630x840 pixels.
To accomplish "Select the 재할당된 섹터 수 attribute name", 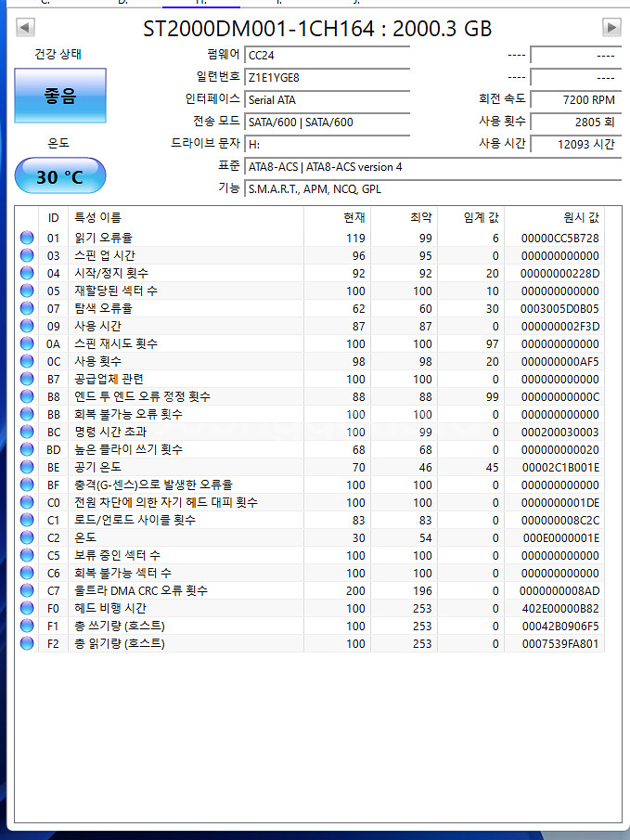I will 116,291.
